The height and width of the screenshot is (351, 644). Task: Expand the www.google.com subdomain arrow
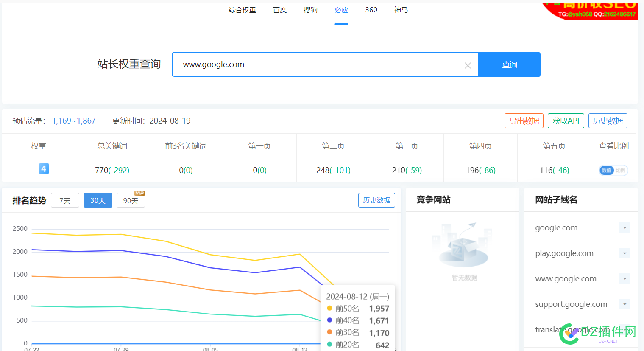pos(624,279)
